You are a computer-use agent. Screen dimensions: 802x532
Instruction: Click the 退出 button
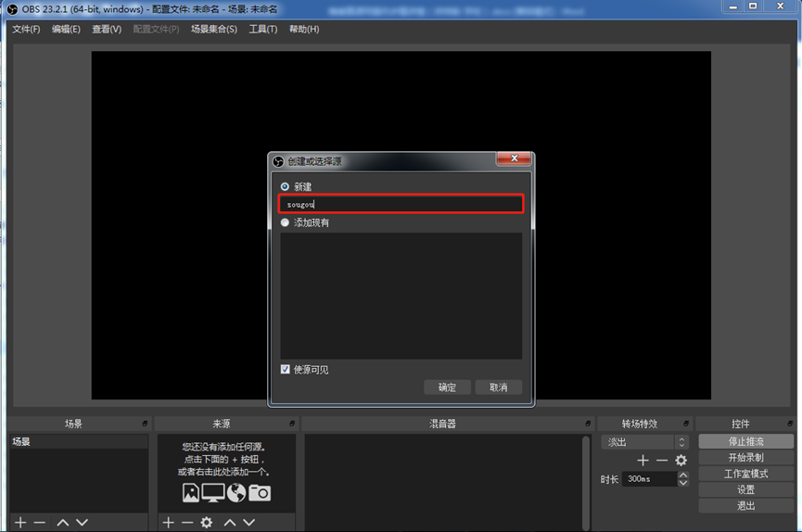tap(746, 506)
